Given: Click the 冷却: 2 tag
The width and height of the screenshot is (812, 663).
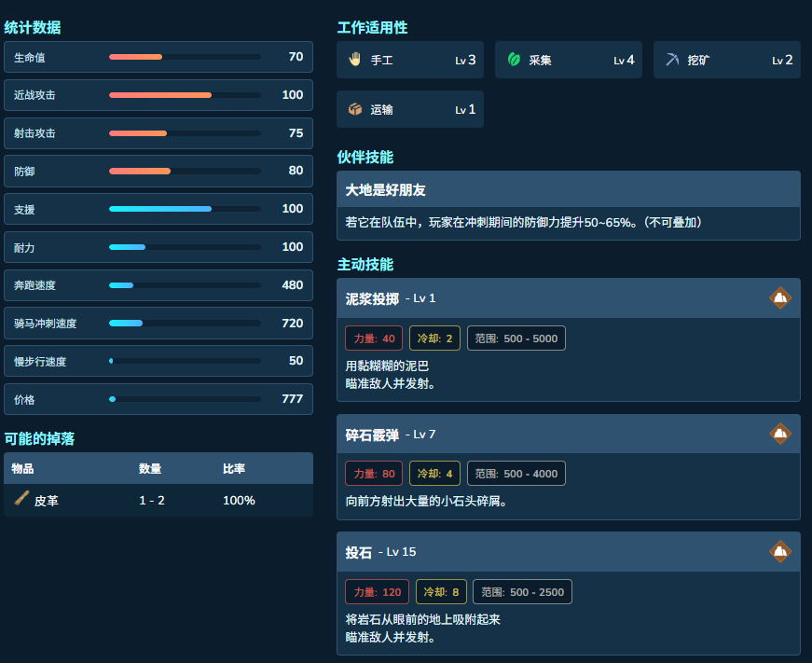Looking at the screenshot, I should pos(435,338).
